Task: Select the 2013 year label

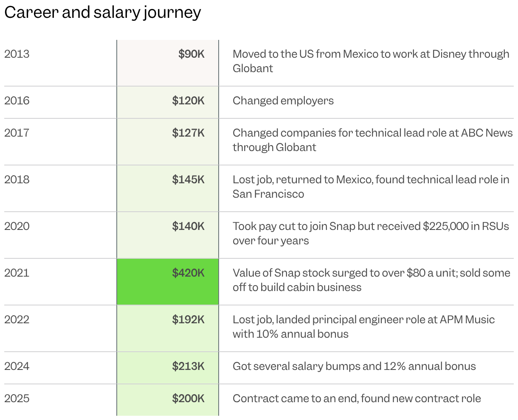Action: [x=17, y=54]
